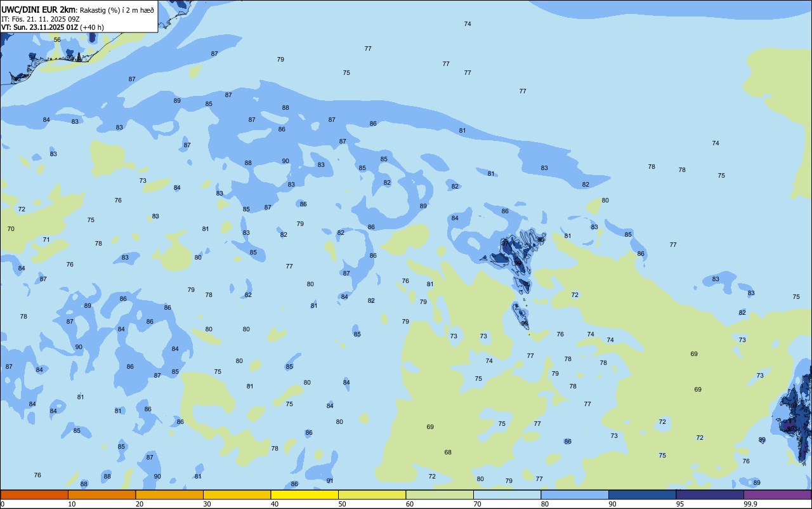
Task: Select the 30–40 legend color band
Action: [x=237, y=494]
